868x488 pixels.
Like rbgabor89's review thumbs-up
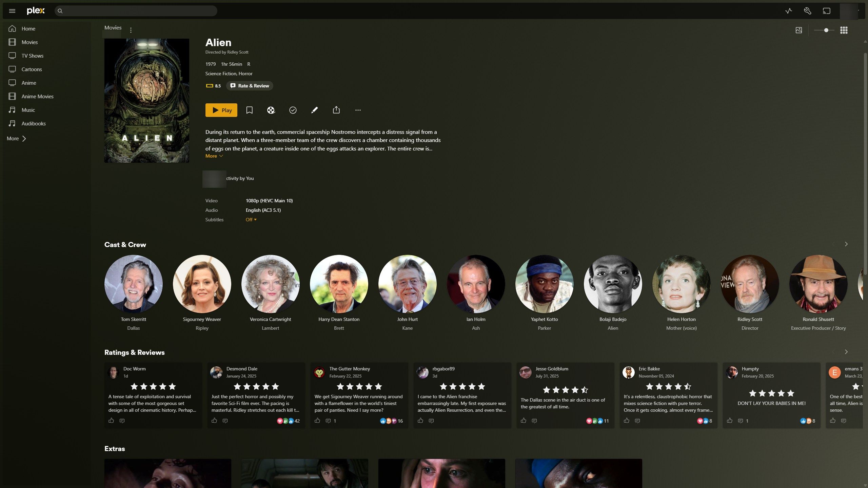click(420, 421)
